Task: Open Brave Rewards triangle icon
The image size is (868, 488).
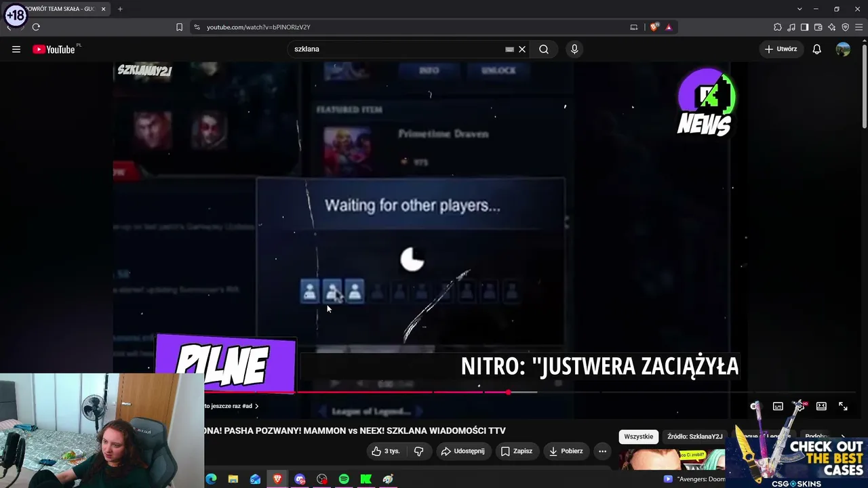Action: [x=669, y=27]
